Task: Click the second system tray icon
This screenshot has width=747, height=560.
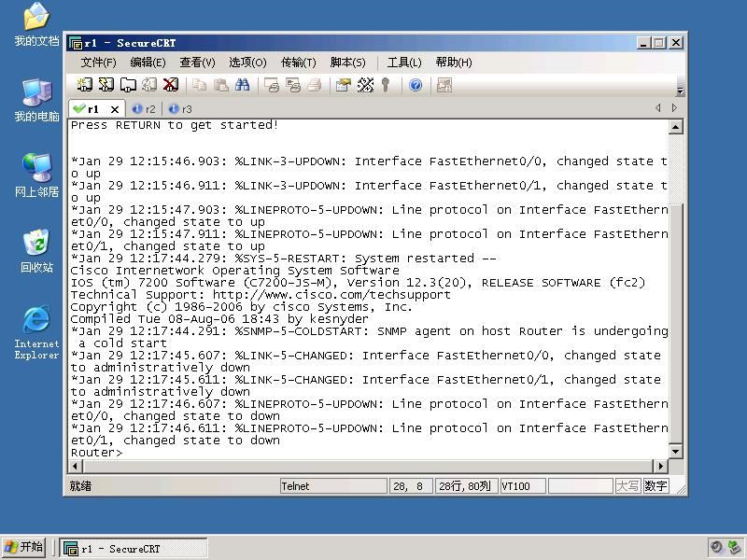Action: [x=735, y=547]
